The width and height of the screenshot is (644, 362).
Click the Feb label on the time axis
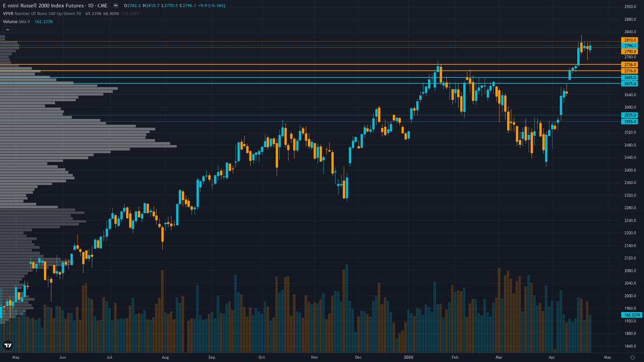coord(455,357)
